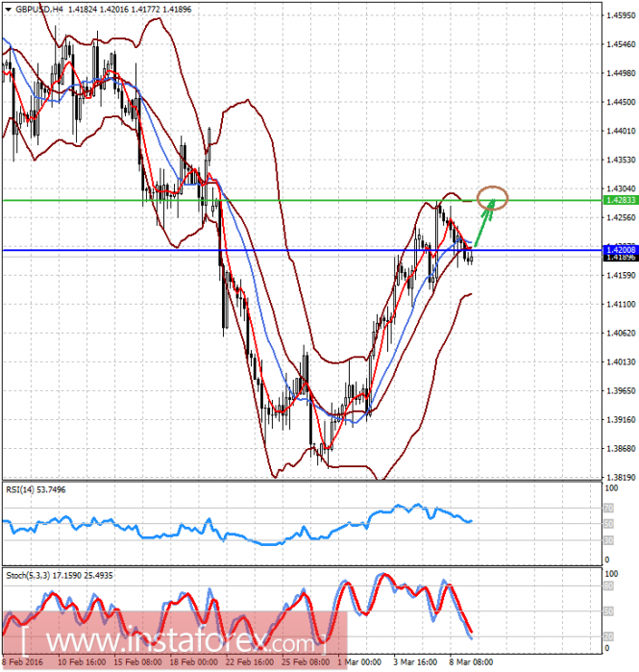Open the GBPUSD,H4 chart dropdown triangle

tap(8, 9)
